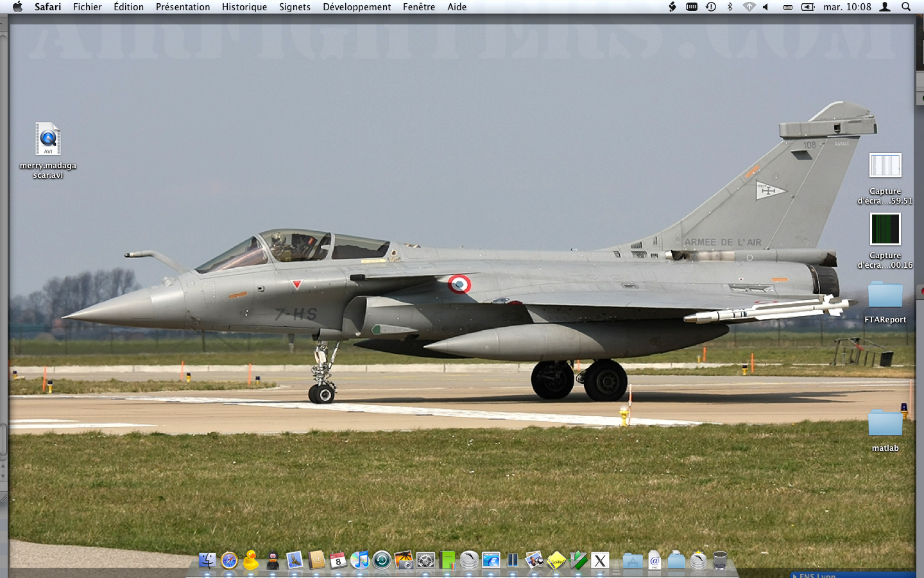
Task: Open iCal calendar in dock
Action: click(x=338, y=561)
